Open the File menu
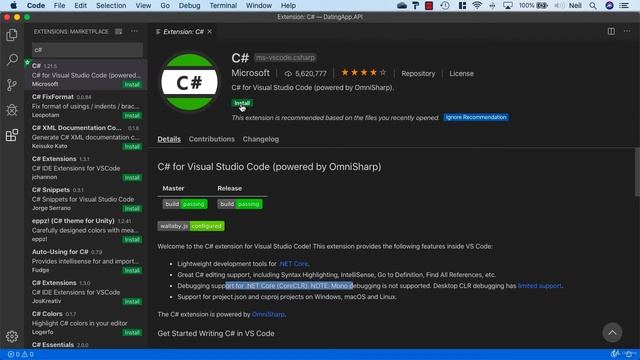Viewport: 640px width, 360px height. coord(60,5)
